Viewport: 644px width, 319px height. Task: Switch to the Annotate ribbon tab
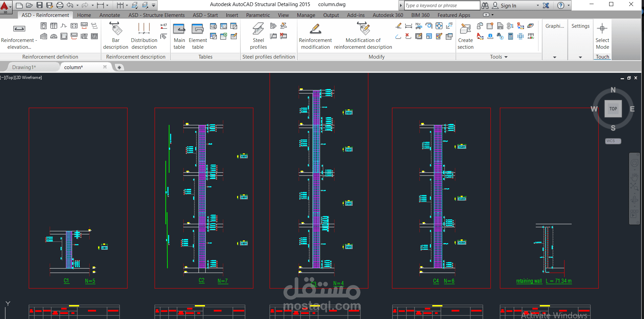point(109,15)
